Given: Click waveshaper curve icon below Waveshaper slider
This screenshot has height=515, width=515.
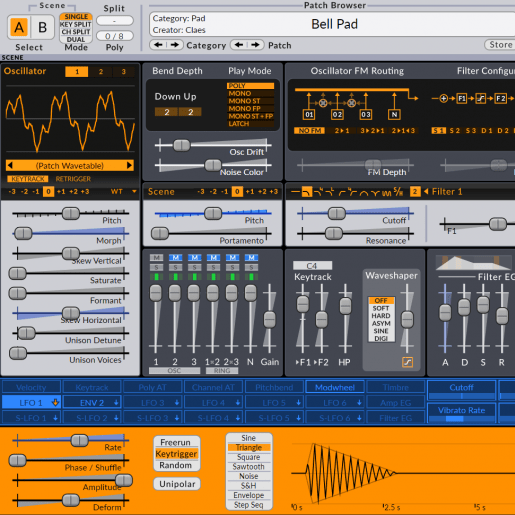Looking at the screenshot, I should (x=407, y=362).
